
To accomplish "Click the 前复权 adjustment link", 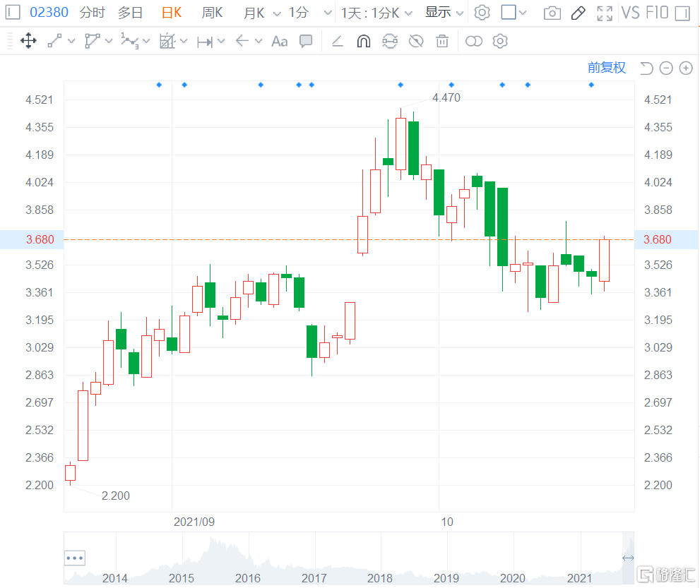I will (x=607, y=68).
